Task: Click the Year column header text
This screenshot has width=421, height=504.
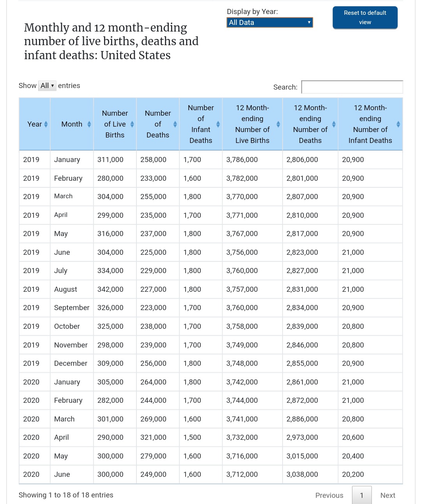Action: click(x=34, y=124)
